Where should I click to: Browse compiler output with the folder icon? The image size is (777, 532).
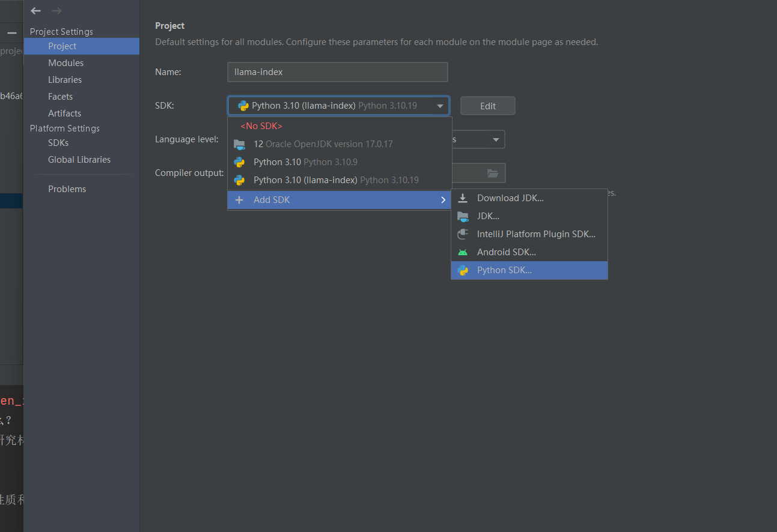(493, 173)
